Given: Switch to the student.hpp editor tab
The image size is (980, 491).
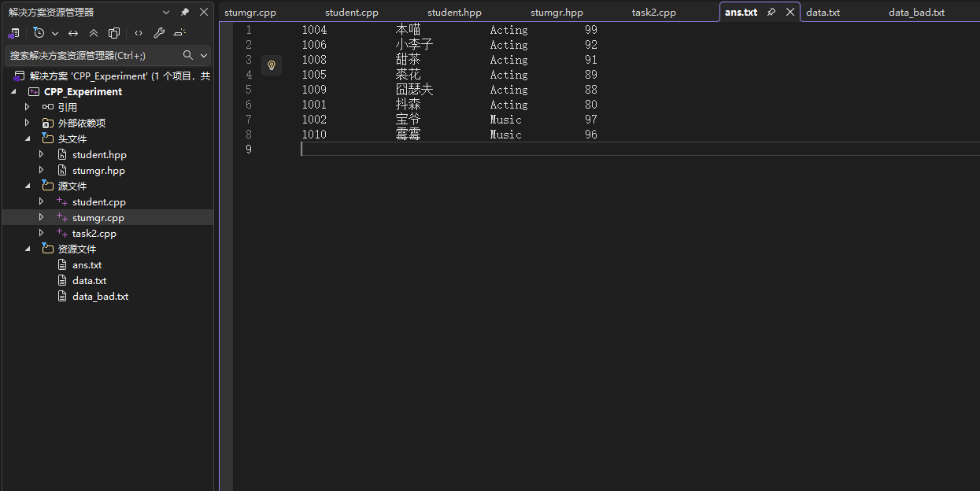Looking at the screenshot, I should pyautogui.click(x=454, y=13).
